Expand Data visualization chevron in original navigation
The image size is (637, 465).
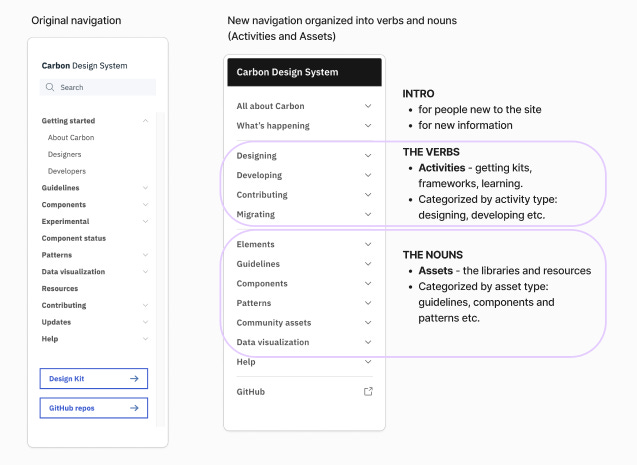145,272
